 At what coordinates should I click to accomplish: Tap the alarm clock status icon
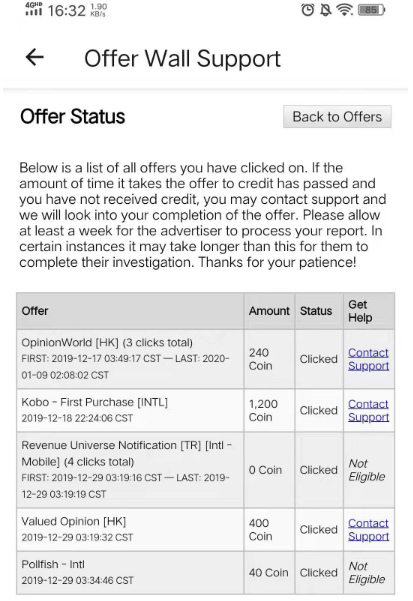coord(308,10)
